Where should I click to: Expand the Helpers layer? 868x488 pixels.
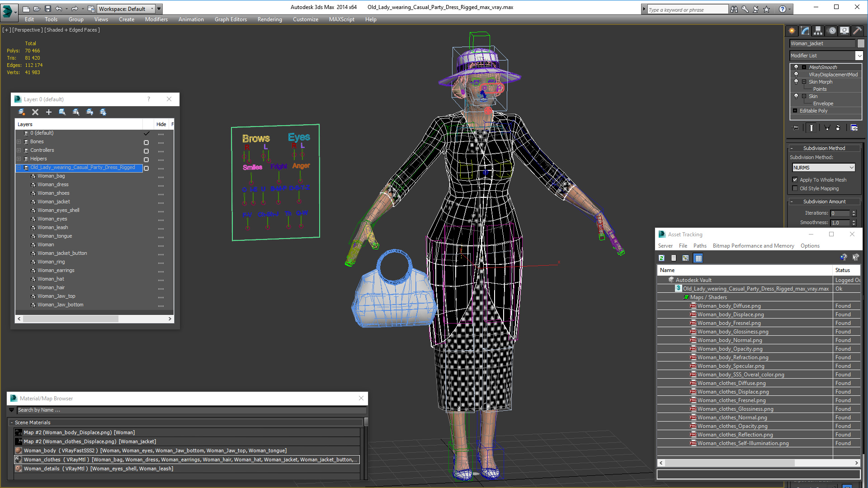click(19, 159)
